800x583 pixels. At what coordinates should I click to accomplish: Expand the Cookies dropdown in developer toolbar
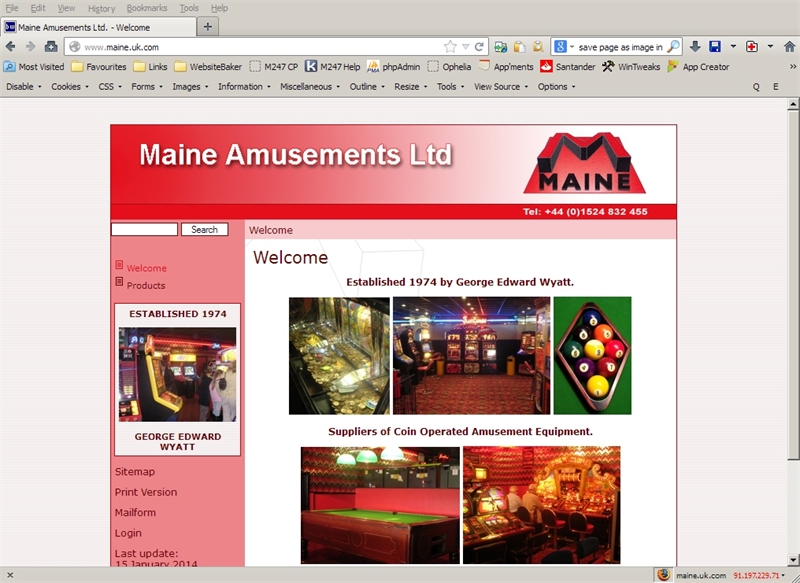tap(69, 87)
